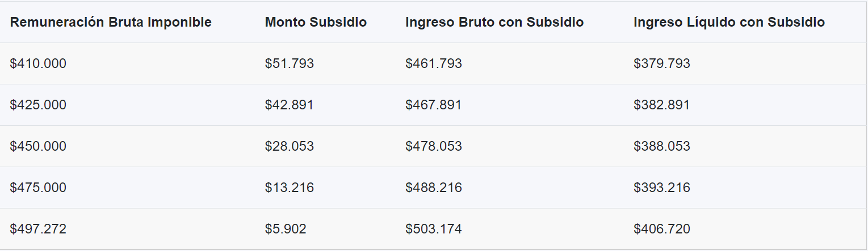This screenshot has height=251, width=868.
Task: Select the $393.216 net income cell
Action: point(662,188)
